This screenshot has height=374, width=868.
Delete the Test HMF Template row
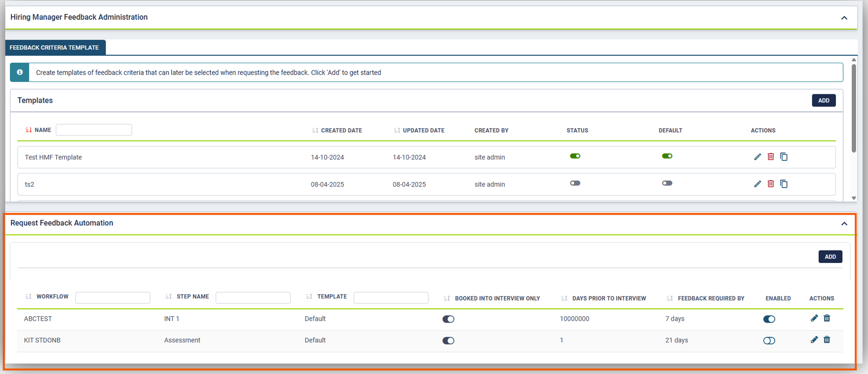tap(771, 157)
